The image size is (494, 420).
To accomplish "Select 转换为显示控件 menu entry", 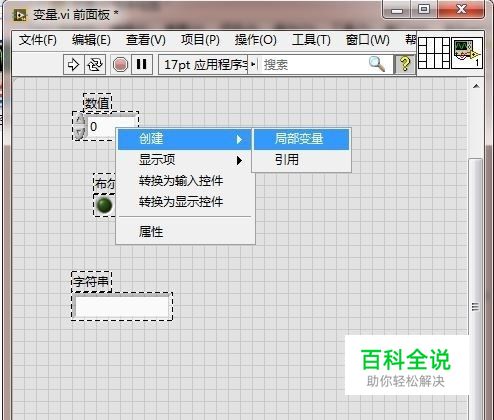I will 184,202.
